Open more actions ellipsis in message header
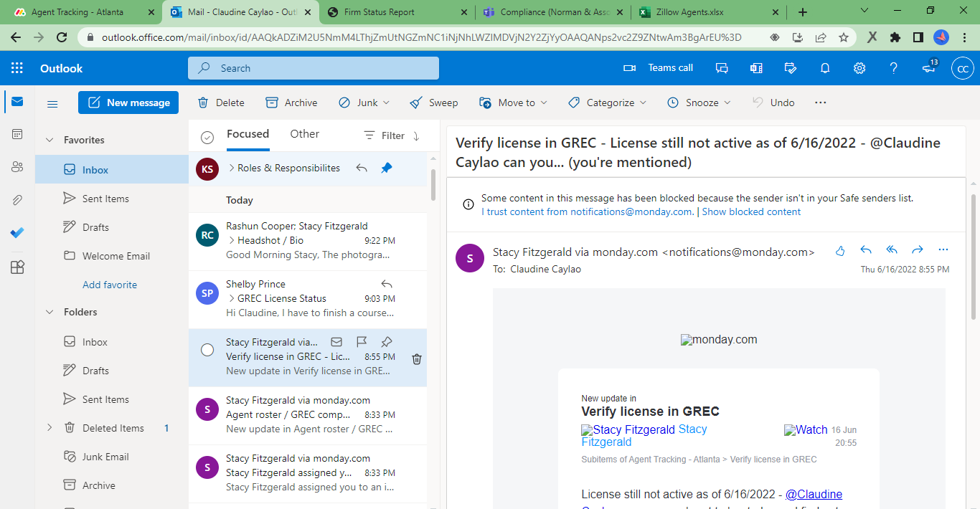980x509 pixels. 943,250
